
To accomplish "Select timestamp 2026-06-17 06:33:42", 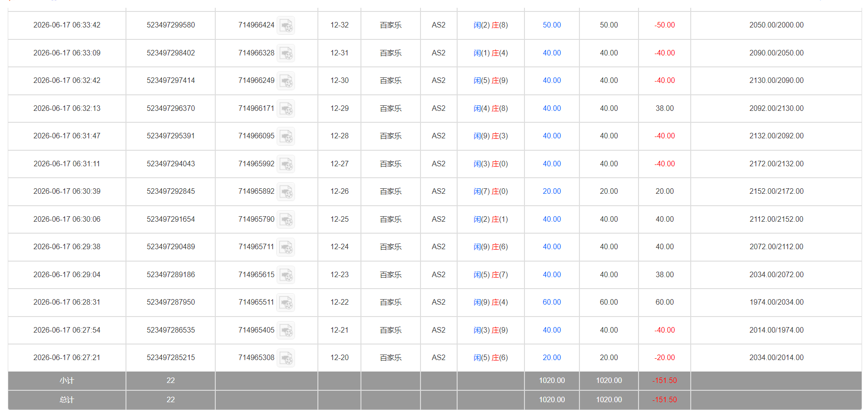I will click(67, 25).
